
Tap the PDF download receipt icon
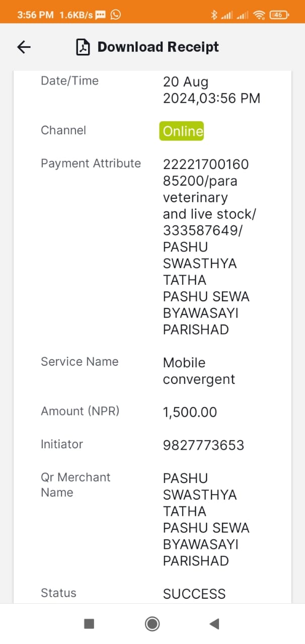83,47
